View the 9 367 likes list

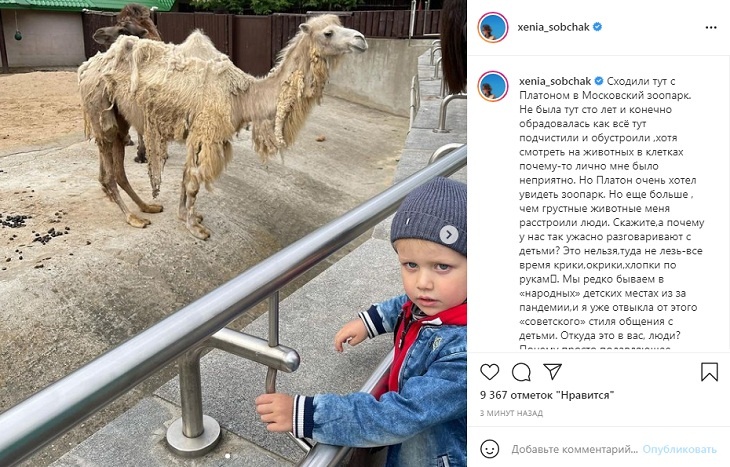(x=547, y=395)
